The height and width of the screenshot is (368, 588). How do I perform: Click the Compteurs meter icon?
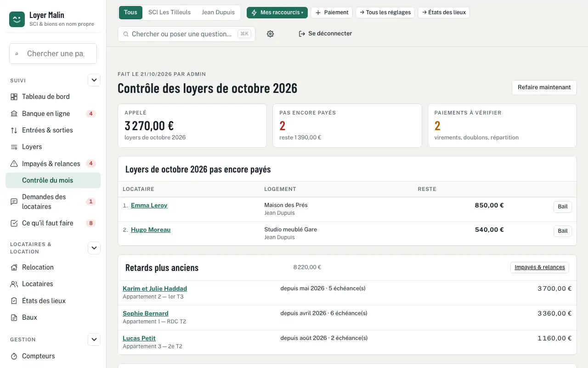point(14,356)
